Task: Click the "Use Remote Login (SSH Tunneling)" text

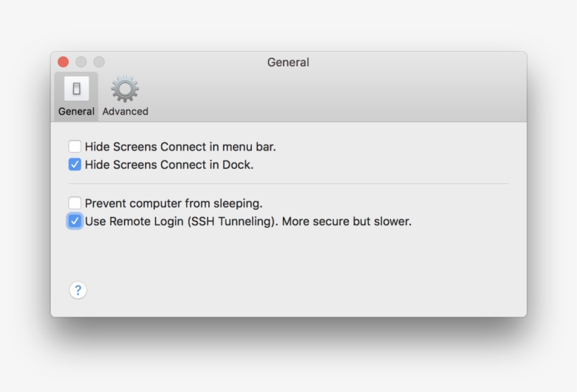Action: pos(180,222)
